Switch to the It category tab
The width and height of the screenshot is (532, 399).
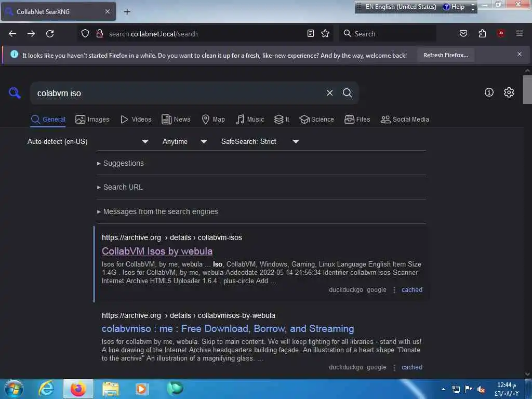click(282, 119)
